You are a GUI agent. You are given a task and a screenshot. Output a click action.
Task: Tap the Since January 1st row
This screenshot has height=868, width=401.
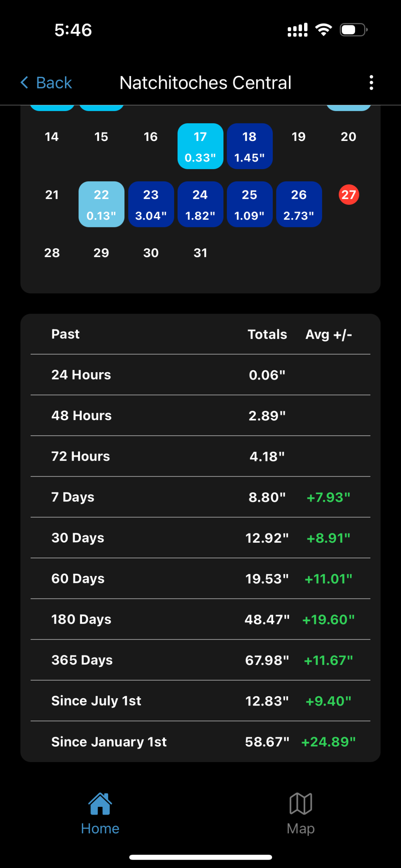(x=200, y=742)
